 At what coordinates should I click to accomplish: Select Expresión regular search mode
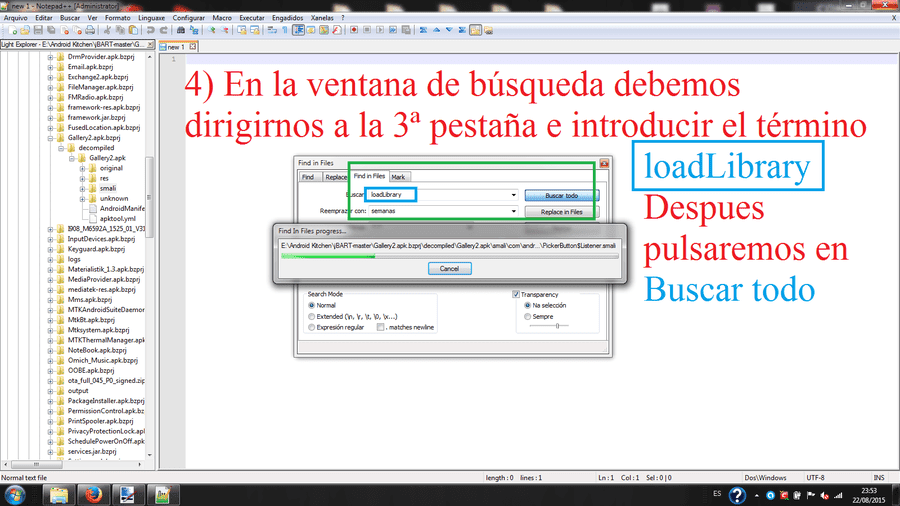pos(312,327)
